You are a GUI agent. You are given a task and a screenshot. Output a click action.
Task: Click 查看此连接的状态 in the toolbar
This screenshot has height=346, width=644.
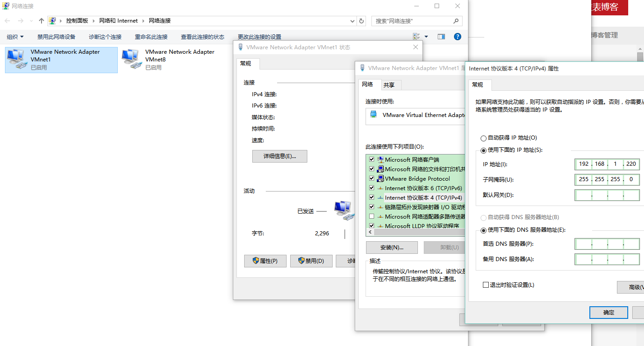(203, 37)
